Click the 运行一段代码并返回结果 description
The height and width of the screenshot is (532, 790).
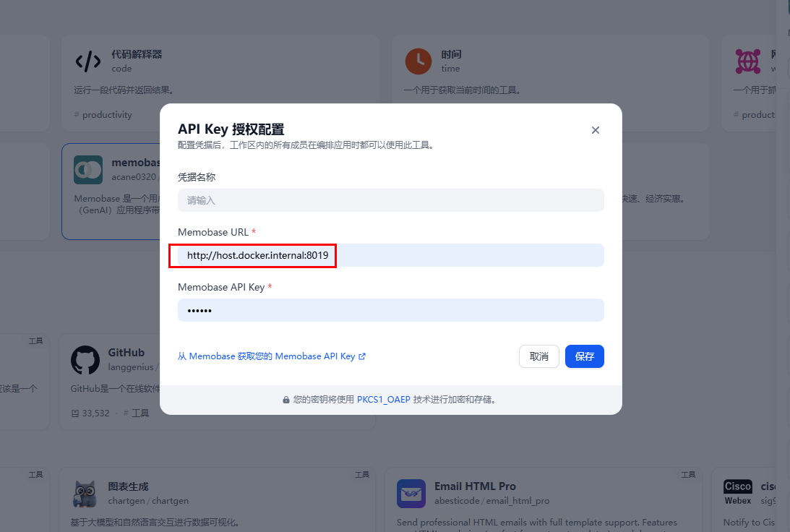tap(124, 90)
